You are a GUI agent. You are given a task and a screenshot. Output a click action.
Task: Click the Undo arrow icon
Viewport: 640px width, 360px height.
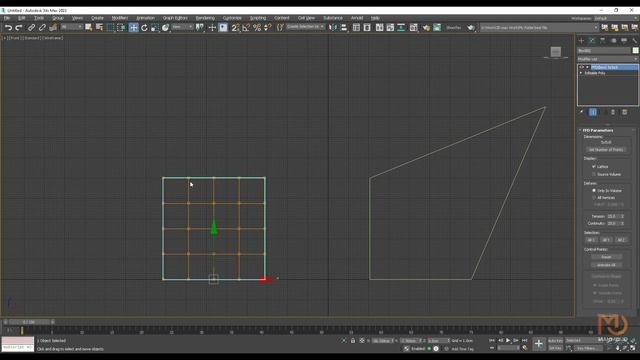coord(8,28)
